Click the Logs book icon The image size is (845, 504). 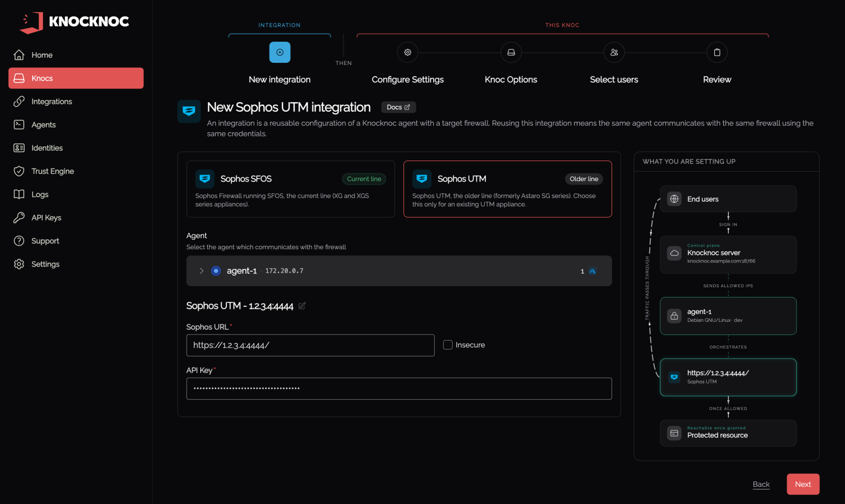point(19,194)
